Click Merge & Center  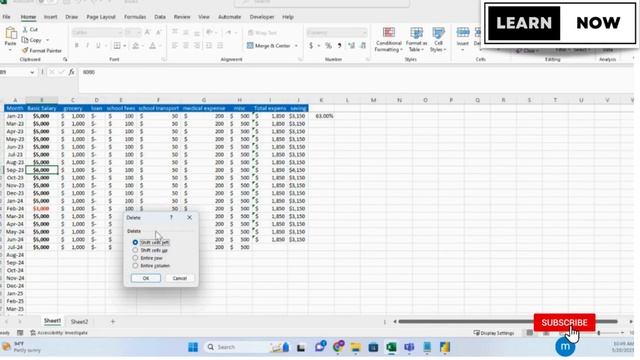[x=269, y=46]
